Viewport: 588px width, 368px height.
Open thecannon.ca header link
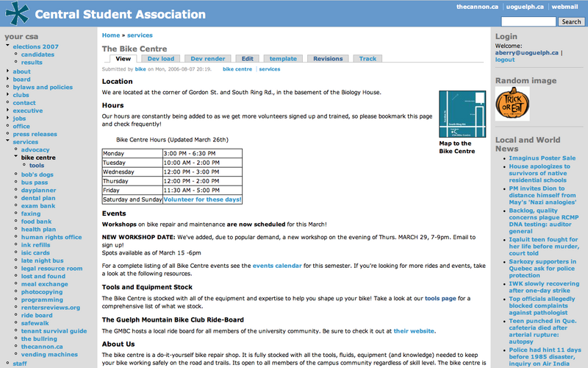[477, 7]
